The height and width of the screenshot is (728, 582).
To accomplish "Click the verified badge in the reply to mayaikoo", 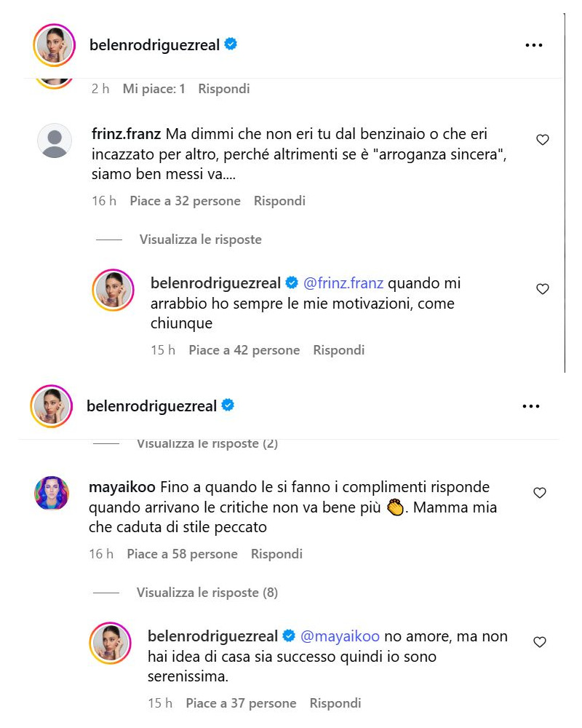I will pyautogui.click(x=289, y=636).
